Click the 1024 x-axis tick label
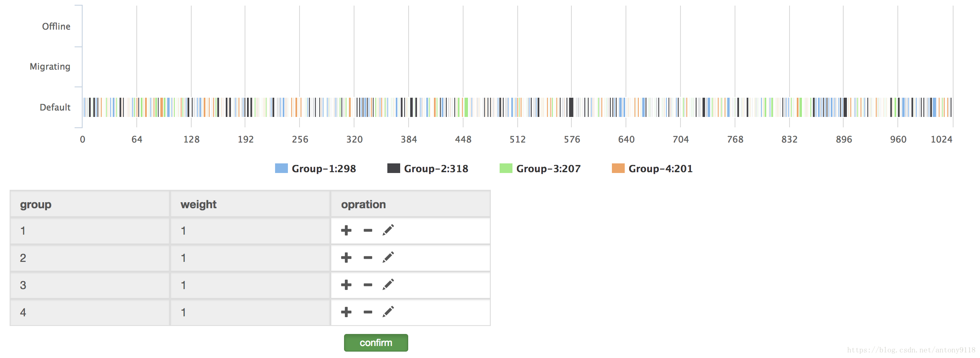This screenshot has width=980, height=358. 941,139
